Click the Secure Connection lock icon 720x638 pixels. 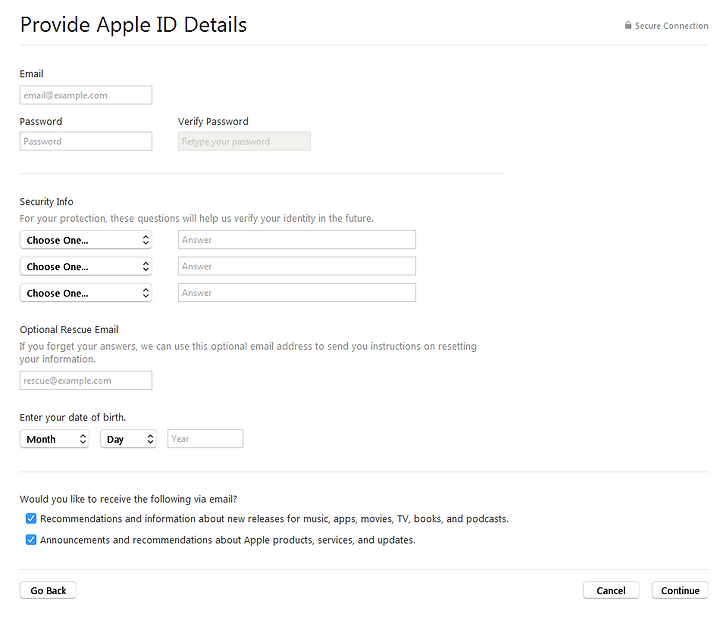click(628, 25)
